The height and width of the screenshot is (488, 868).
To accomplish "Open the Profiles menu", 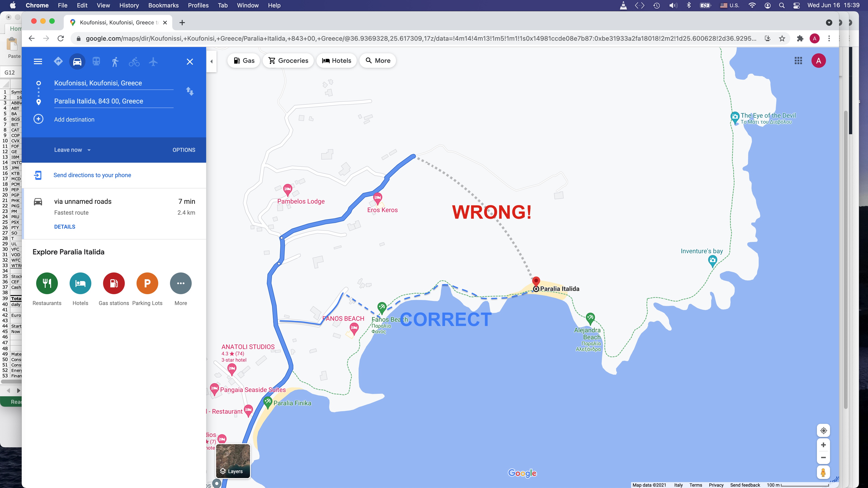I will (198, 5).
